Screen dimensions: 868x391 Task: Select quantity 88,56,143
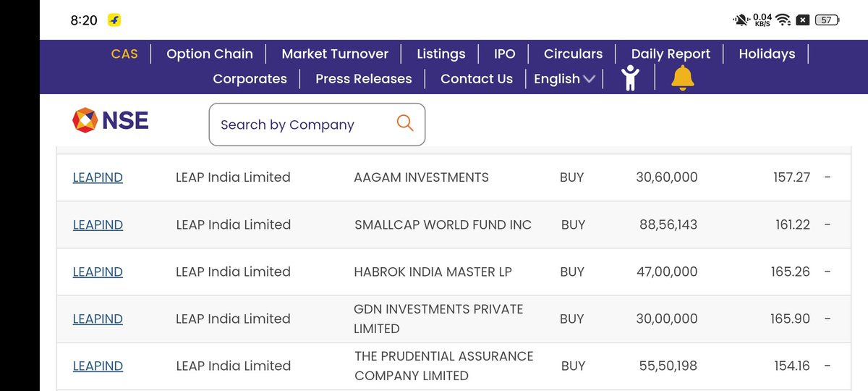point(668,224)
